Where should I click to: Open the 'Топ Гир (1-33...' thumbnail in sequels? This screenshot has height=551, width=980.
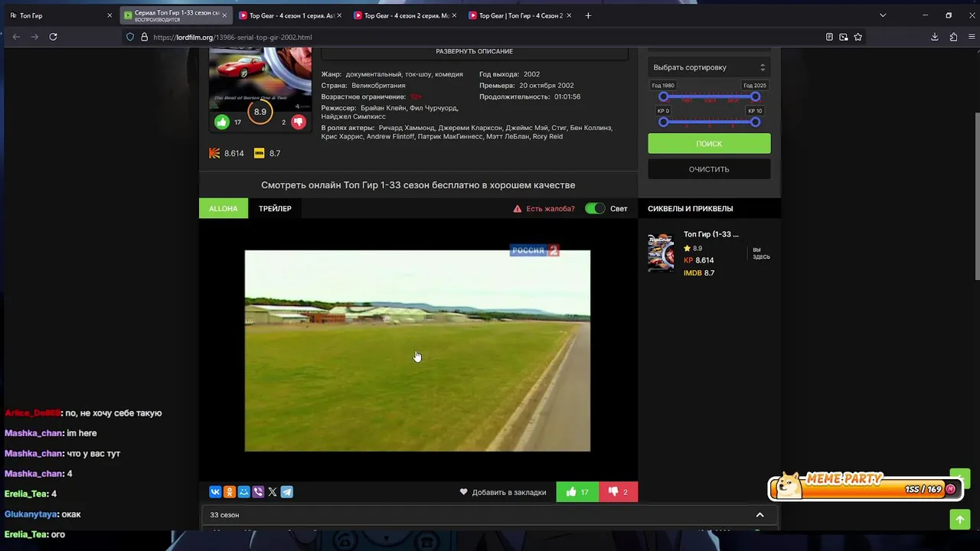(661, 253)
